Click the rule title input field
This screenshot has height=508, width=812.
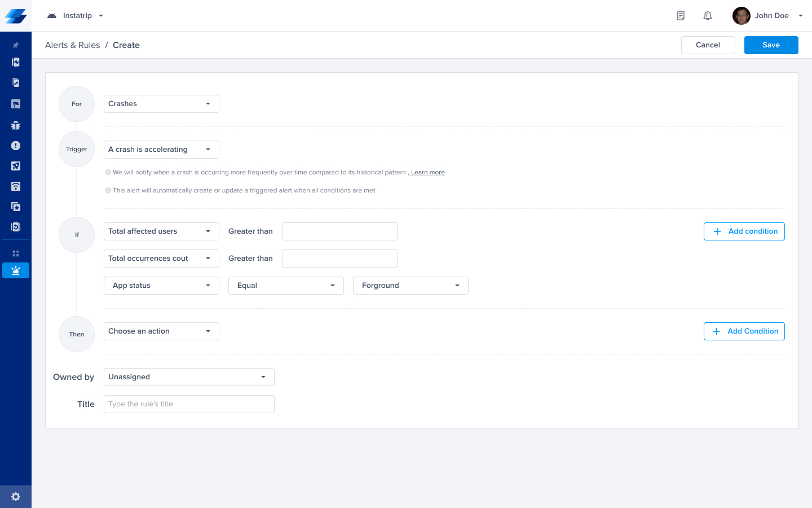tap(189, 404)
